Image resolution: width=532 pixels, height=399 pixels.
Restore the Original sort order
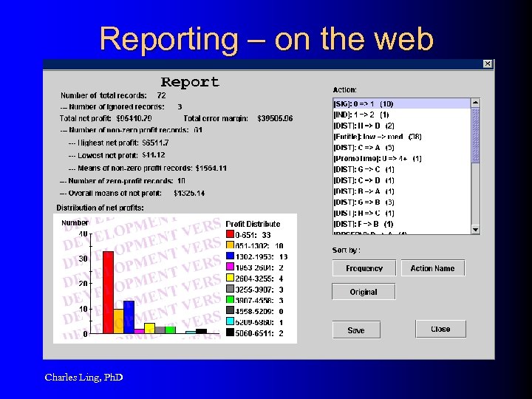(364, 292)
